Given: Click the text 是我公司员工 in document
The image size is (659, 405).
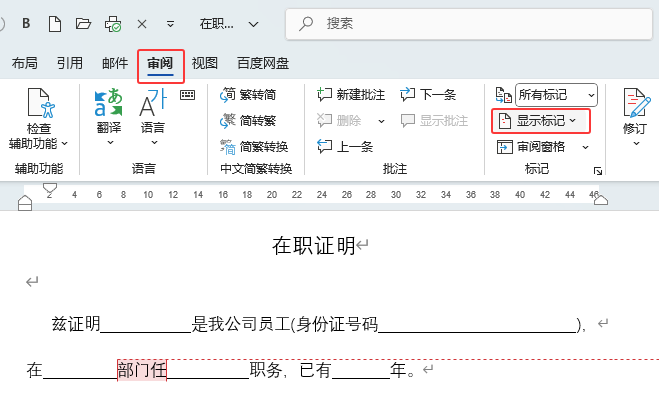Looking at the screenshot, I should pos(241,324).
